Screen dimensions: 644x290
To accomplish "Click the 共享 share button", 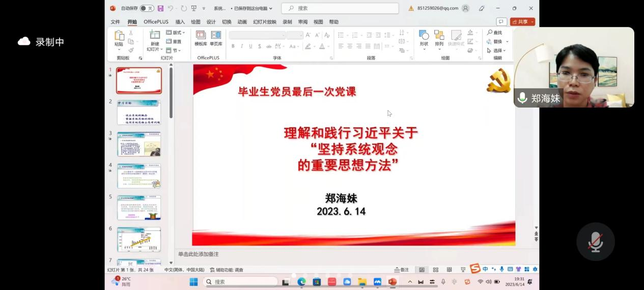I will [522, 22].
